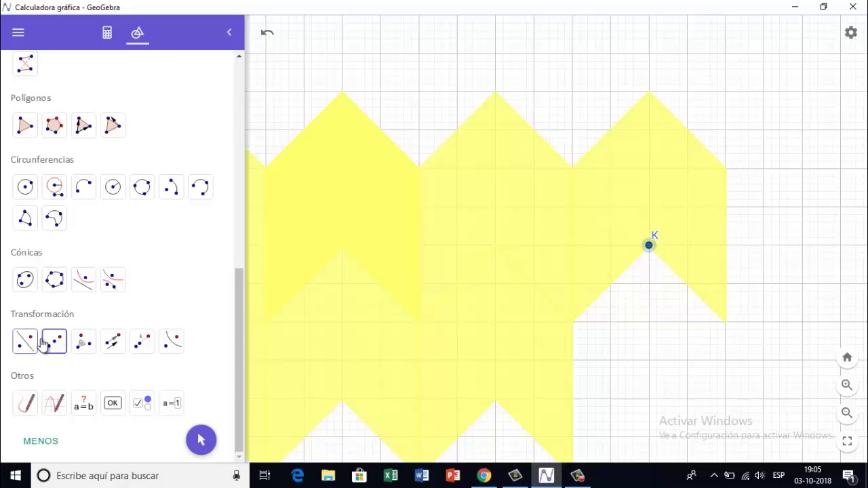Collapse the side panel with arrow

click(x=229, y=33)
